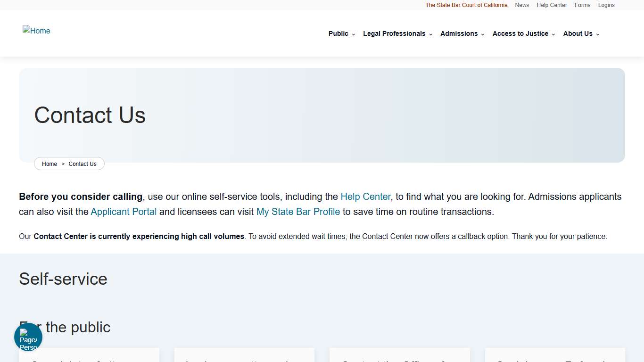Click Home in the breadcrumb trail
The width and height of the screenshot is (644, 362).
pyautogui.click(x=50, y=164)
